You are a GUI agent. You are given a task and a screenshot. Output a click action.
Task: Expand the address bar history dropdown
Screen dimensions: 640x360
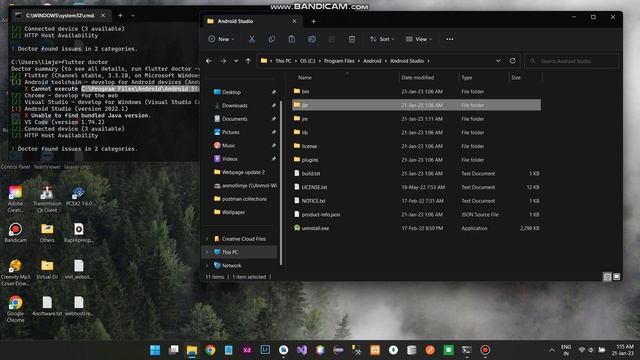tap(498, 61)
